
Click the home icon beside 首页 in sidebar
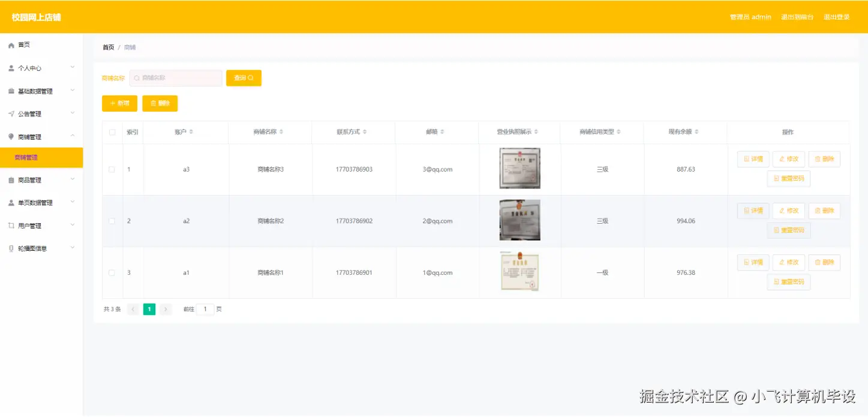(11, 45)
